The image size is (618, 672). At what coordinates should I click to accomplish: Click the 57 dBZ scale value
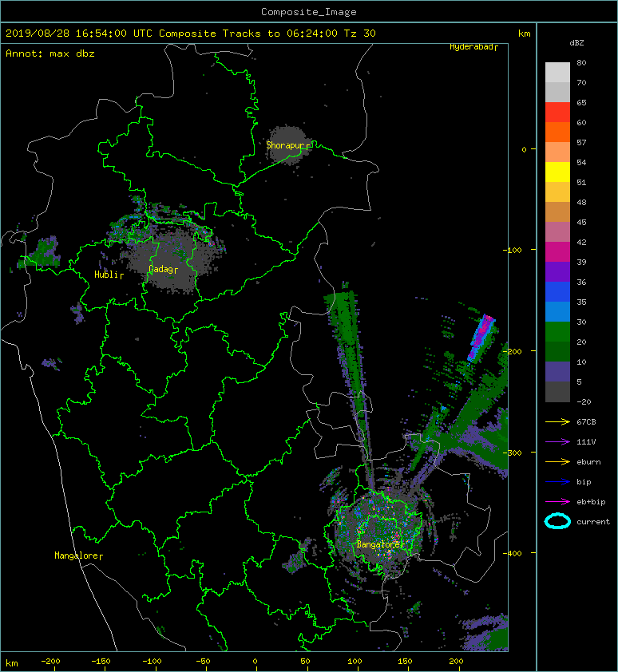pos(581,142)
